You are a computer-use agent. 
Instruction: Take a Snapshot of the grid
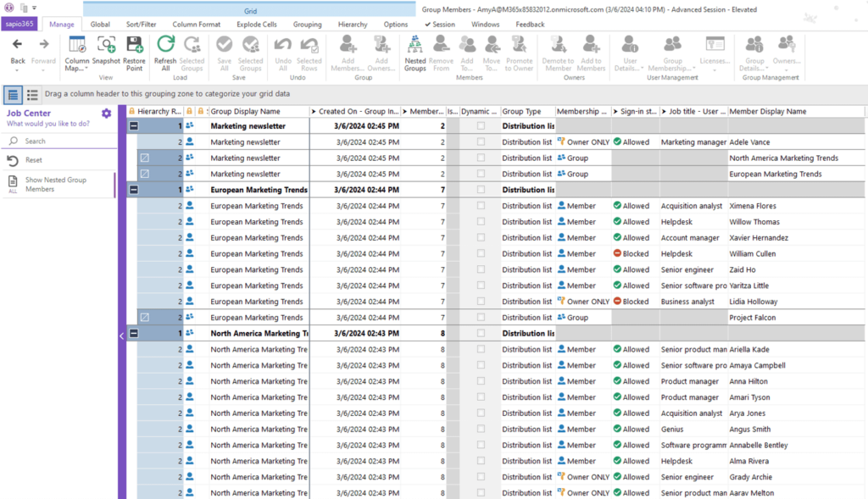click(x=106, y=50)
